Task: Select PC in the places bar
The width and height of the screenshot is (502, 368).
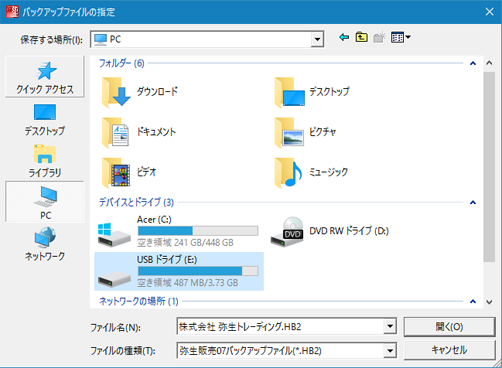Action: (x=45, y=202)
